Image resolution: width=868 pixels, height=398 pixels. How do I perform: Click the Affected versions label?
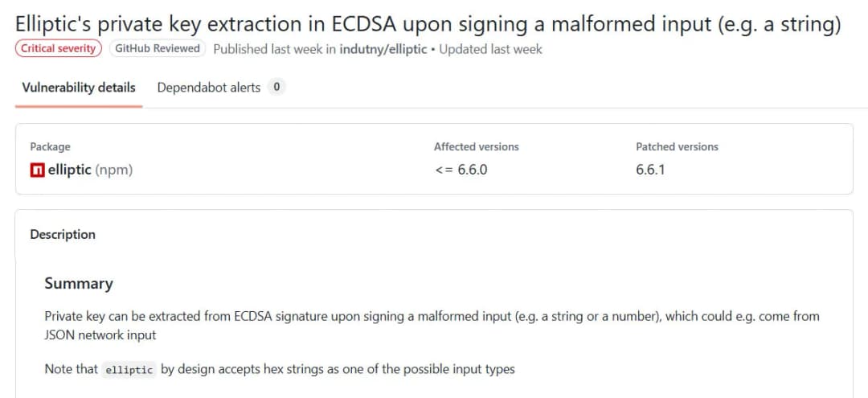pos(476,146)
